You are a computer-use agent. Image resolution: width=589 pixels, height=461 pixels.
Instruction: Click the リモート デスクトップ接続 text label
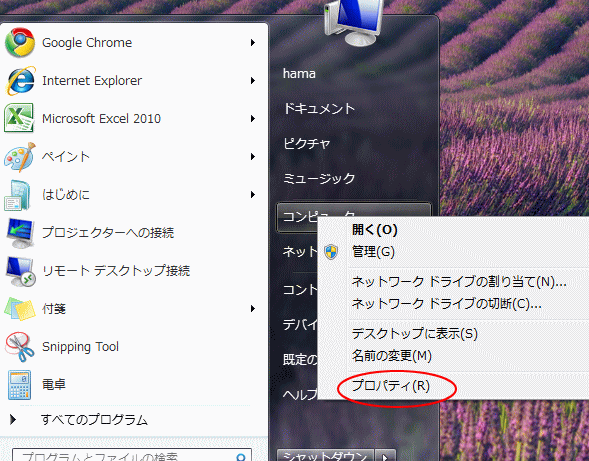pyautogui.click(x=116, y=271)
